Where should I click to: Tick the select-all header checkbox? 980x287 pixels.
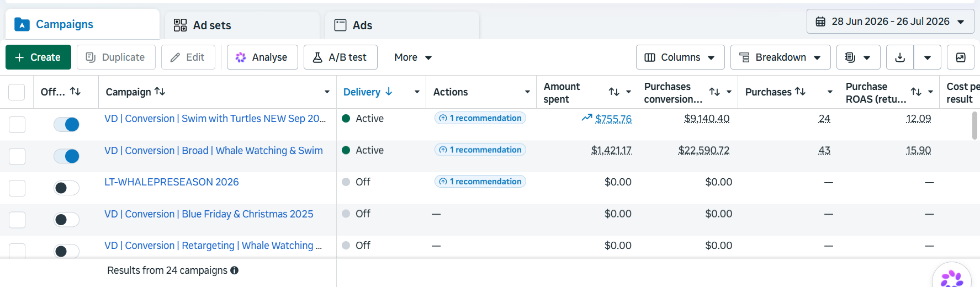[17, 92]
